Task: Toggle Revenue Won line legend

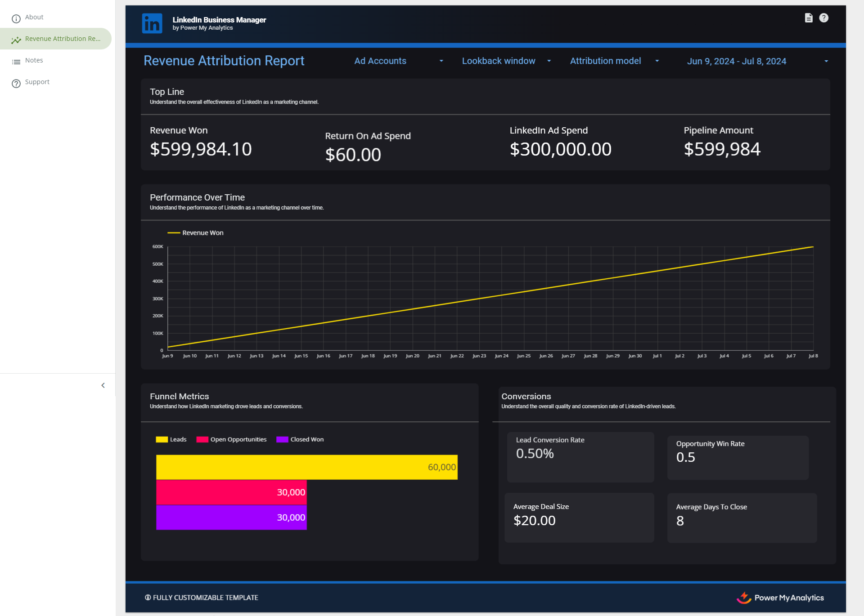Action: (195, 233)
